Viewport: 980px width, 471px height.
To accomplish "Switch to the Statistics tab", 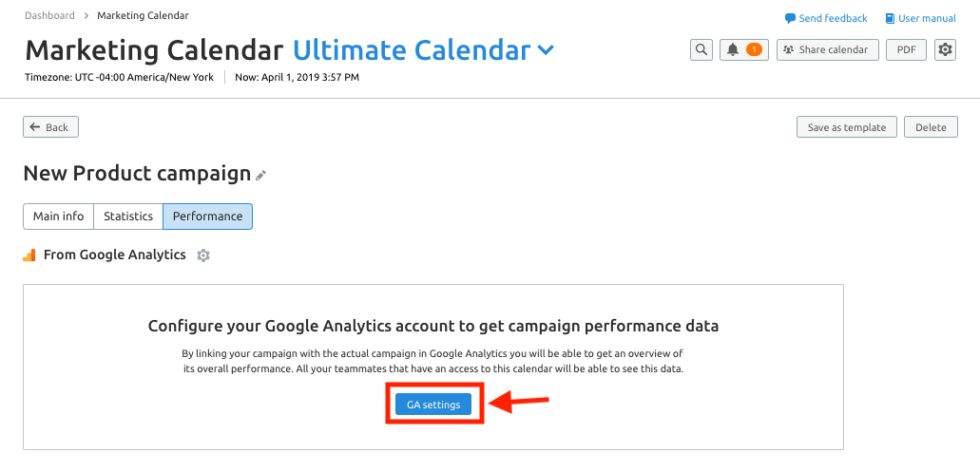I will coord(128,217).
